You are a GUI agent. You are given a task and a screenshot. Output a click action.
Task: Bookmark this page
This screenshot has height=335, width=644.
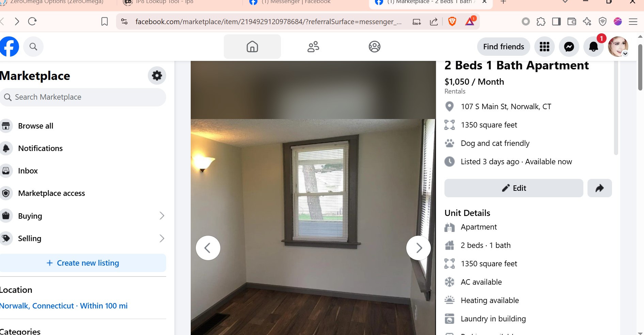pyautogui.click(x=105, y=21)
